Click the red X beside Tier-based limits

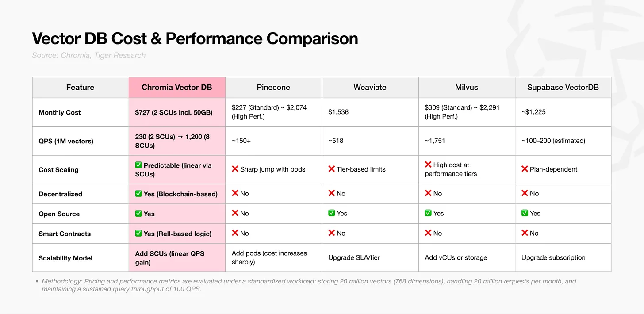coord(332,169)
